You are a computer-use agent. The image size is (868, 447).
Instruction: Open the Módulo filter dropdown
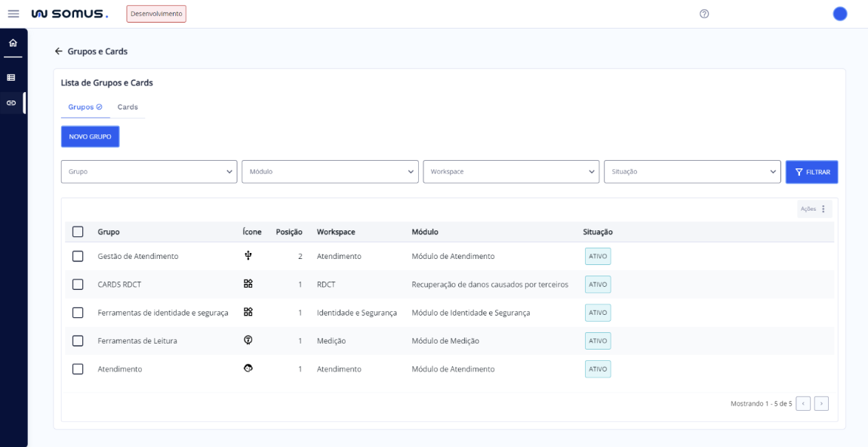tap(330, 171)
